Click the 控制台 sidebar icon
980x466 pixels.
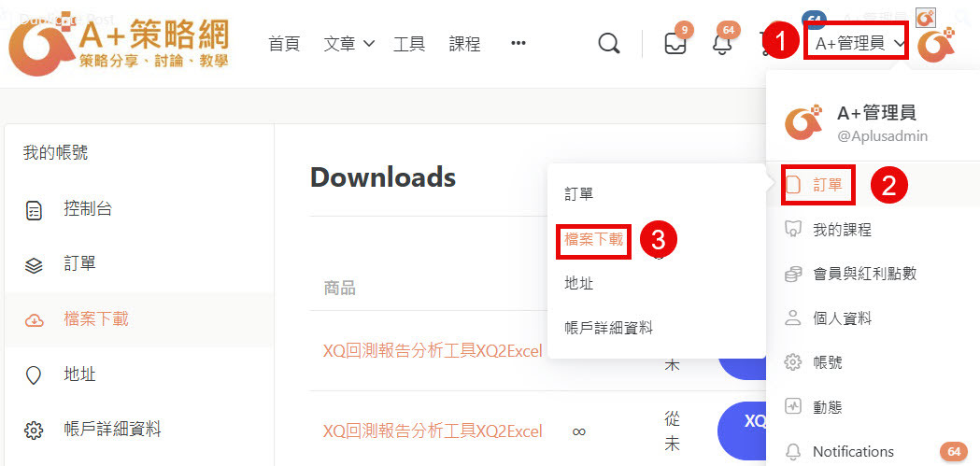(x=34, y=210)
